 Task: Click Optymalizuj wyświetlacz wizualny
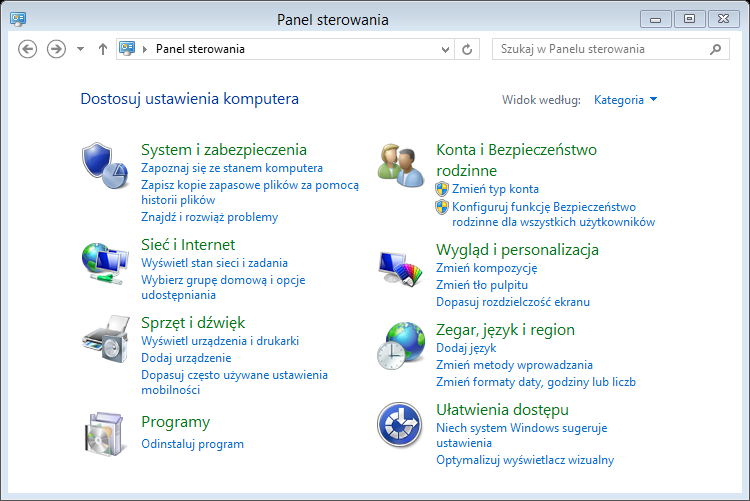[525, 460]
